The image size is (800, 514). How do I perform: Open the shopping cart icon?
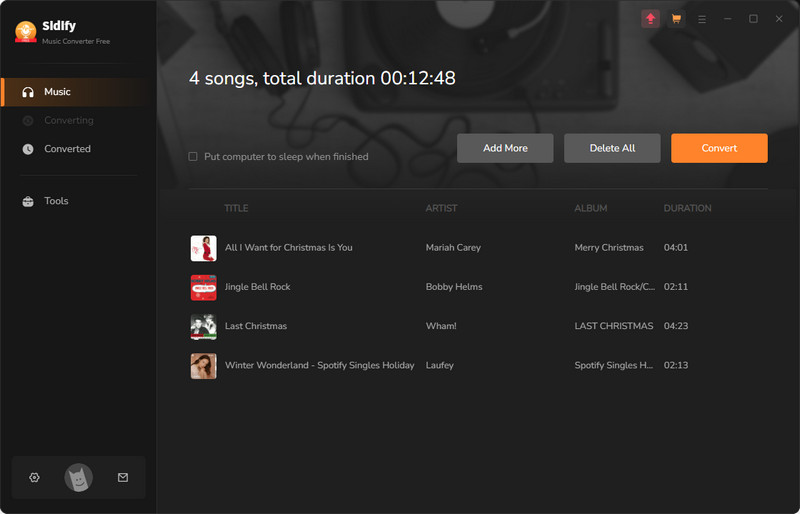pos(676,19)
